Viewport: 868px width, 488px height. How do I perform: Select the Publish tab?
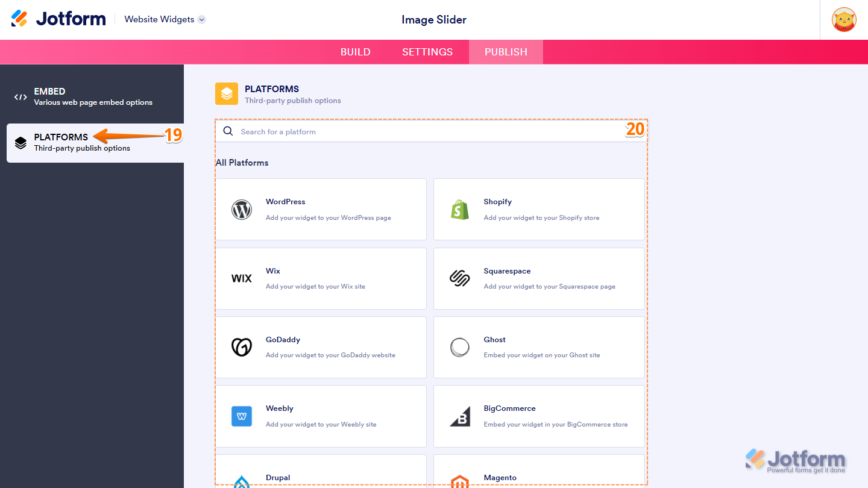click(x=506, y=52)
